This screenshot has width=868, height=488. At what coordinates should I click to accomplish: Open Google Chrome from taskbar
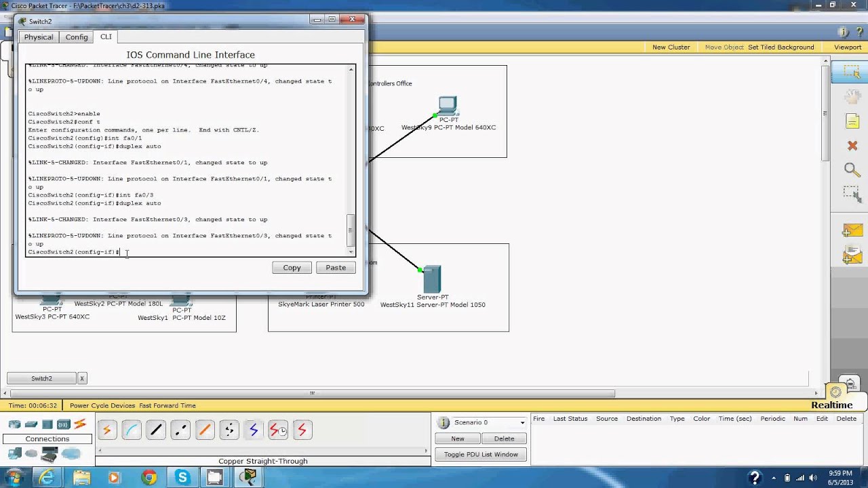tap(149, 478)
